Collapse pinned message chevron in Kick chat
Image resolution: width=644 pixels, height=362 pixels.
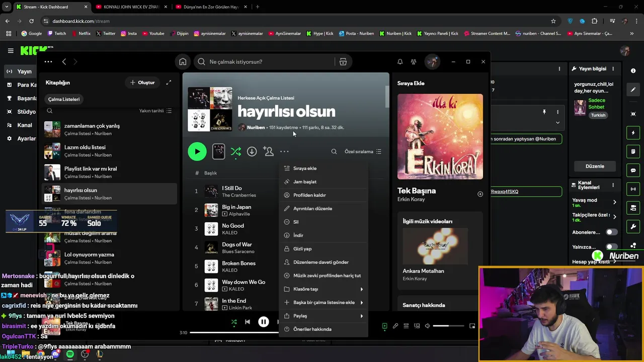tap(557, 122)
